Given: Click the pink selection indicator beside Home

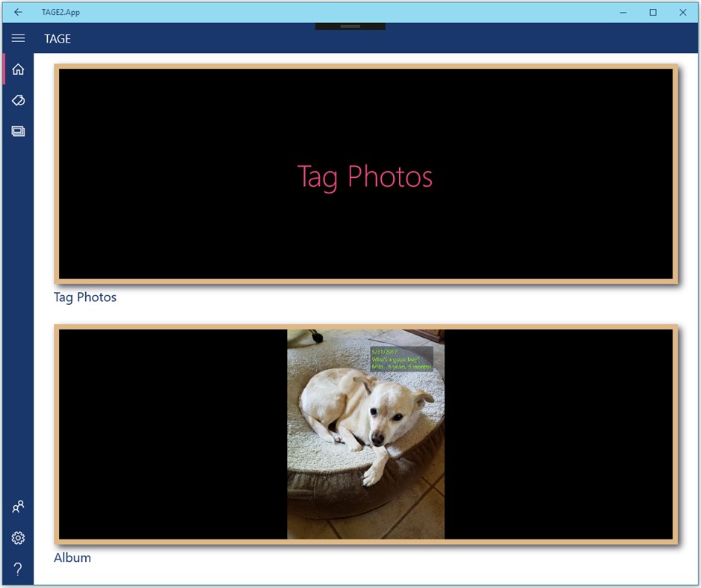Looking at the screenshot, I should pos(4,69).
